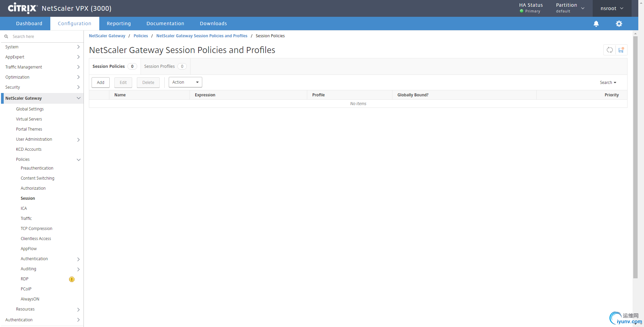This screenshot has height=327, width=644.
Task: Select Clientless Access policies
Action: 36,239
